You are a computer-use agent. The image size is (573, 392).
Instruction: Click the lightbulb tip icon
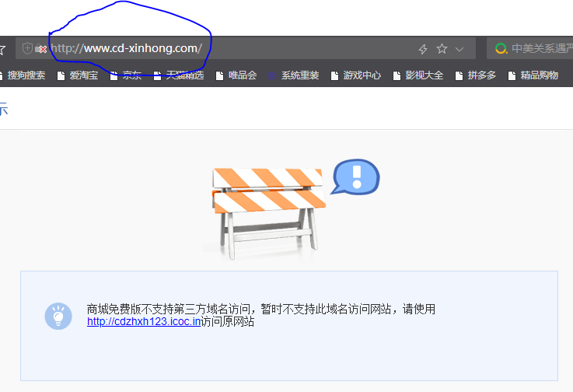click(x=58, y=316)
